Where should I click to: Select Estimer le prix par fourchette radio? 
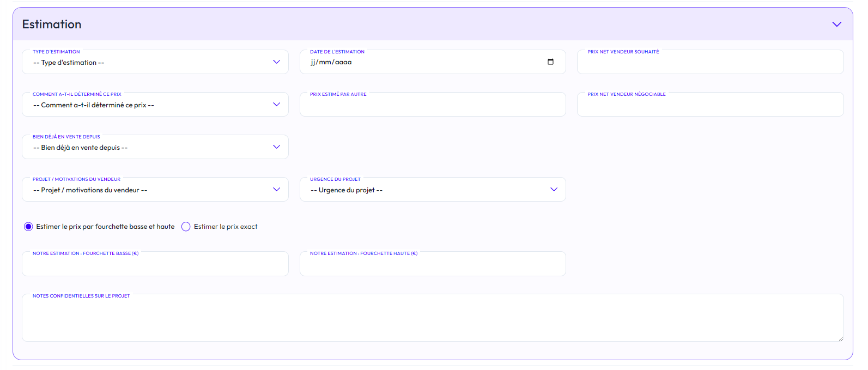coord(28,227)
